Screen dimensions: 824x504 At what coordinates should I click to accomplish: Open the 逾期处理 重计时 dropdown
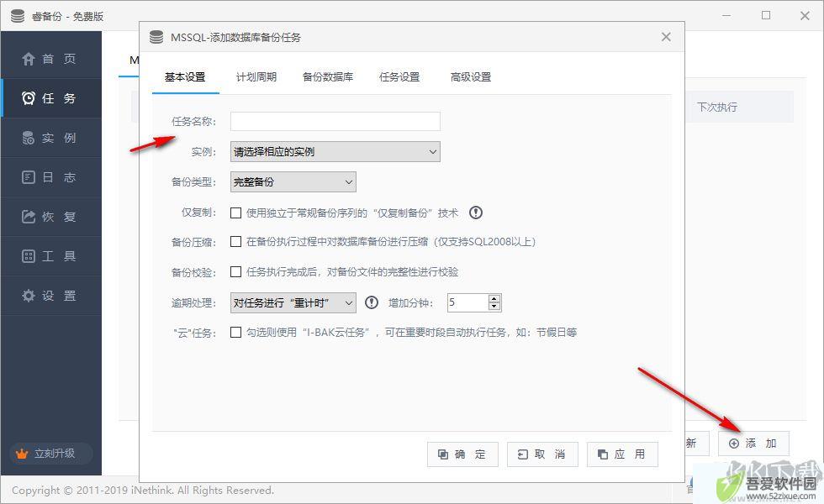tap(293, 303)
